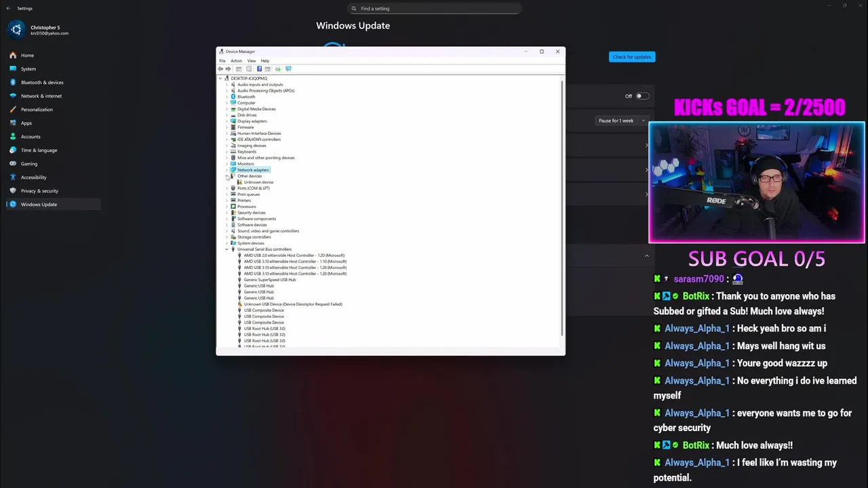
Task: Toggle the console tree toolbar icon
Action: click(x=239, y=69)
